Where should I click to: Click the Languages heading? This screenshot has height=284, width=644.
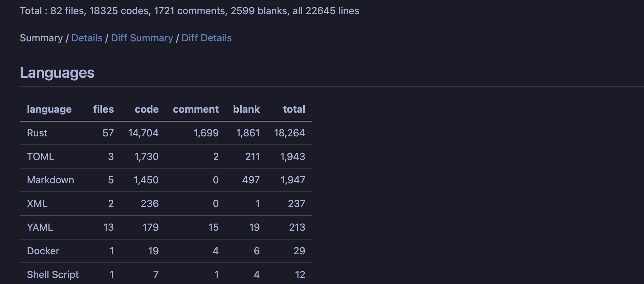(57, 73)
